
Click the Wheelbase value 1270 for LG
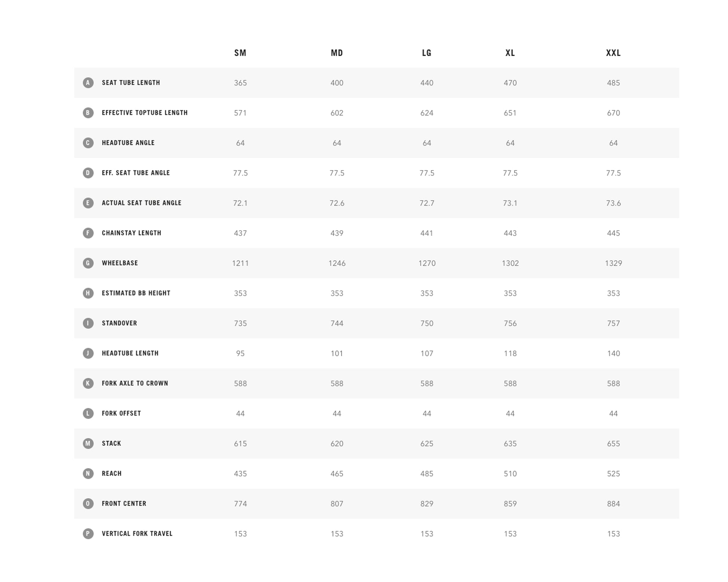[427, 263]
